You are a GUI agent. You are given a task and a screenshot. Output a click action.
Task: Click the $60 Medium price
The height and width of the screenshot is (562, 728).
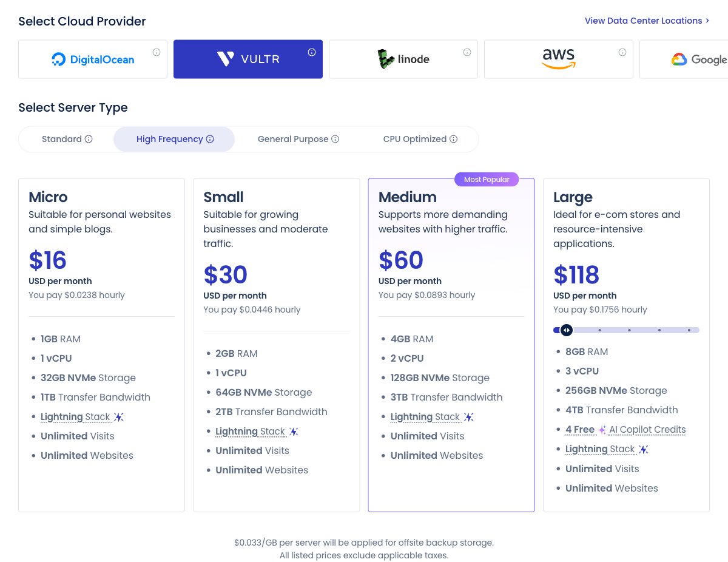pyautogui.click(x=400, y=260)
